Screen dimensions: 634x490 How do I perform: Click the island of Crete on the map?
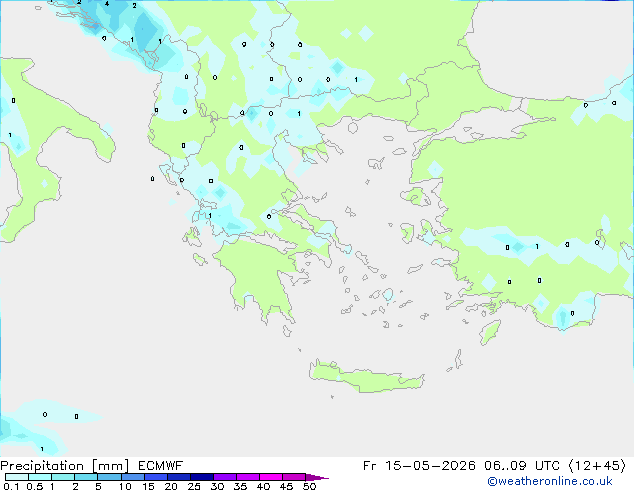[x=366, y=377]
